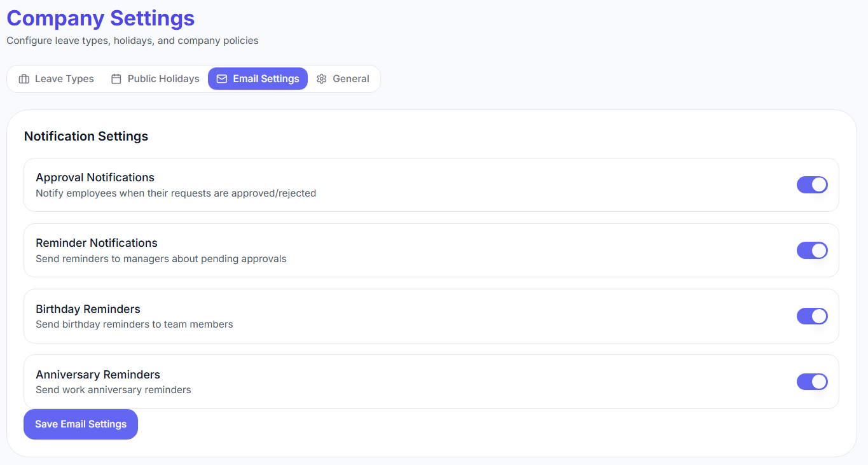Click the Approval Notifications setting card
Image resolution: width=868 pixels, height=465 pixels.
coord(431,184)
